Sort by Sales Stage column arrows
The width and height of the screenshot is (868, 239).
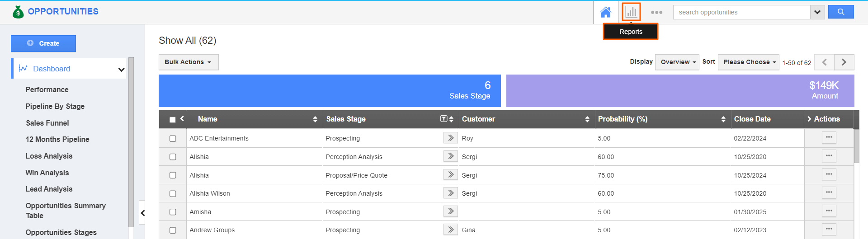pos(451,119)
